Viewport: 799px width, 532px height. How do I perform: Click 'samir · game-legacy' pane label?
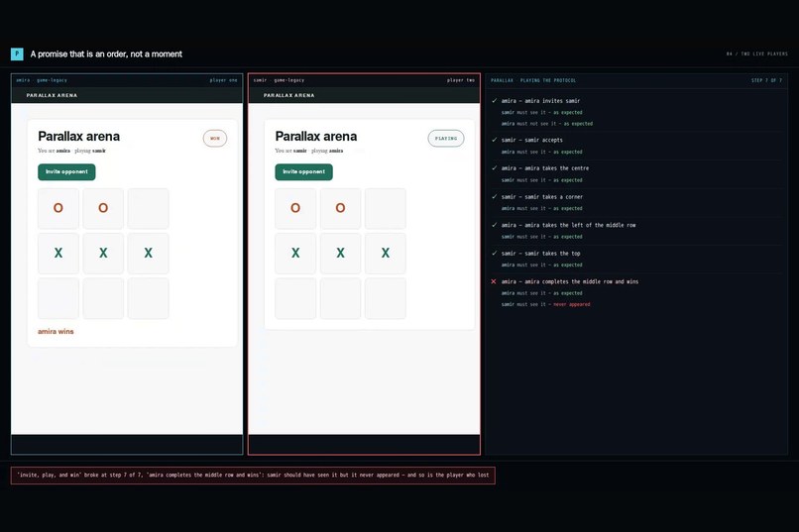coord(279,80)
